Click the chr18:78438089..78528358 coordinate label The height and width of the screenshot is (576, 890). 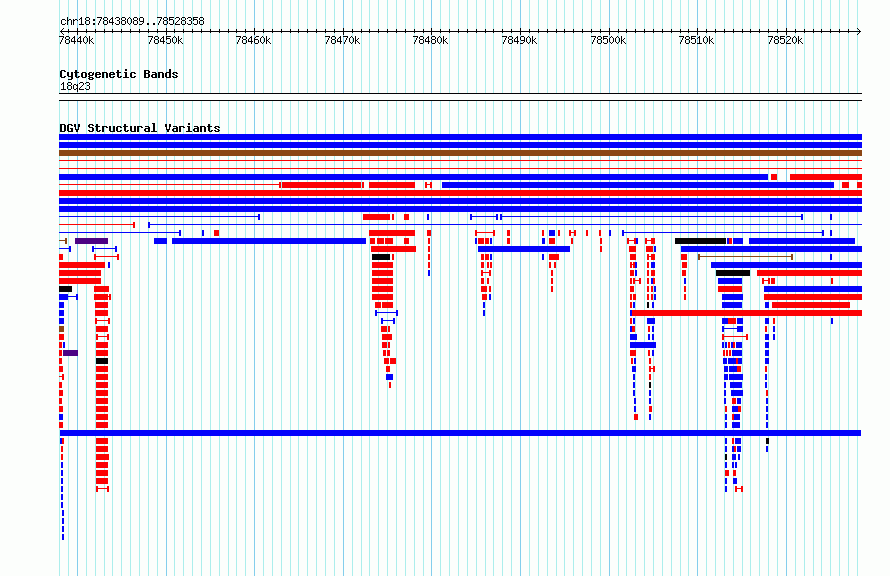coord(132,21)
